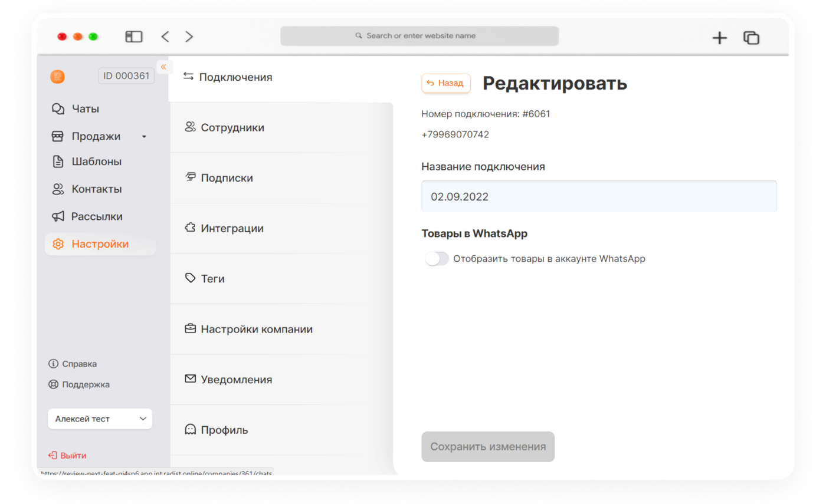826x504 pixels.
Task: Click the Выйти logout icon
Action: (x=53, y=456)
